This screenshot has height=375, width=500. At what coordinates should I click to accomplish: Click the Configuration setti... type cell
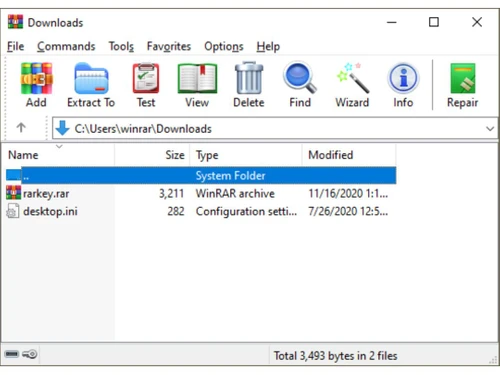coord(246,211)
